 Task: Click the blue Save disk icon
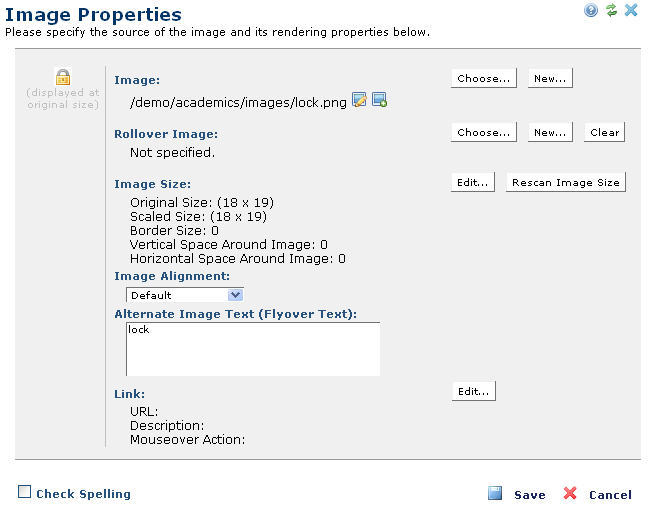495,493
